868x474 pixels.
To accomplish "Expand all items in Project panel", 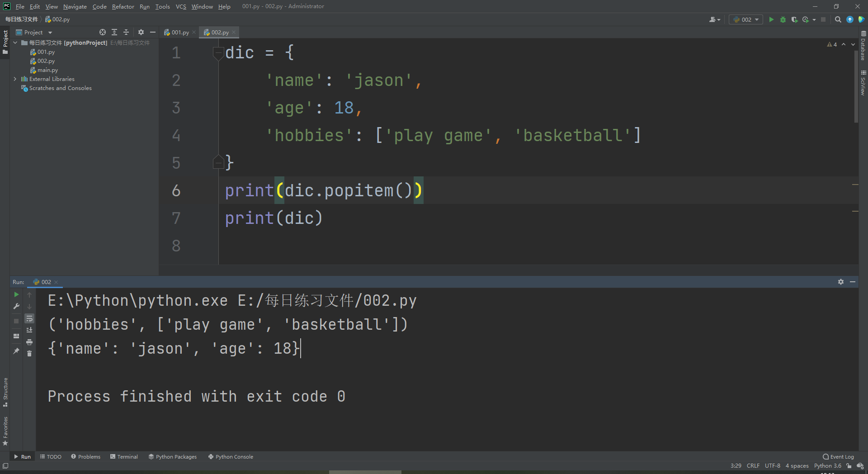I will pos(114,32).
